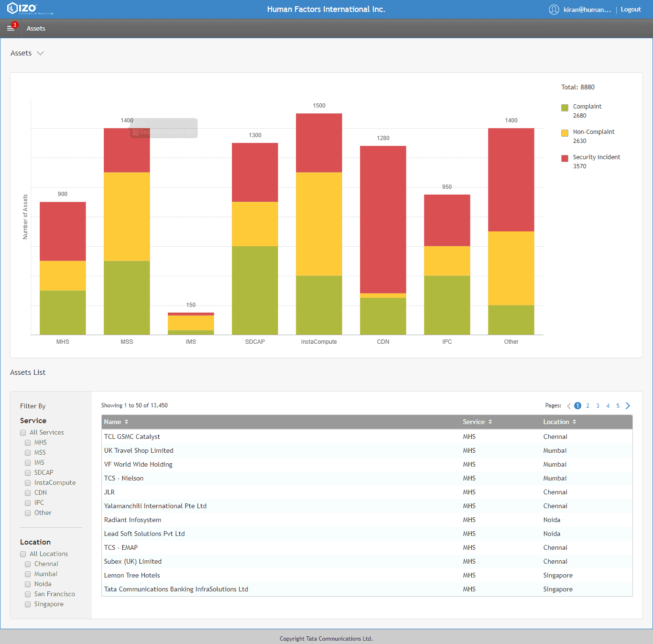The width and height of the screenshot is (653, 644).
Task: Enable the CDN service filter
Action: (28, 493)
